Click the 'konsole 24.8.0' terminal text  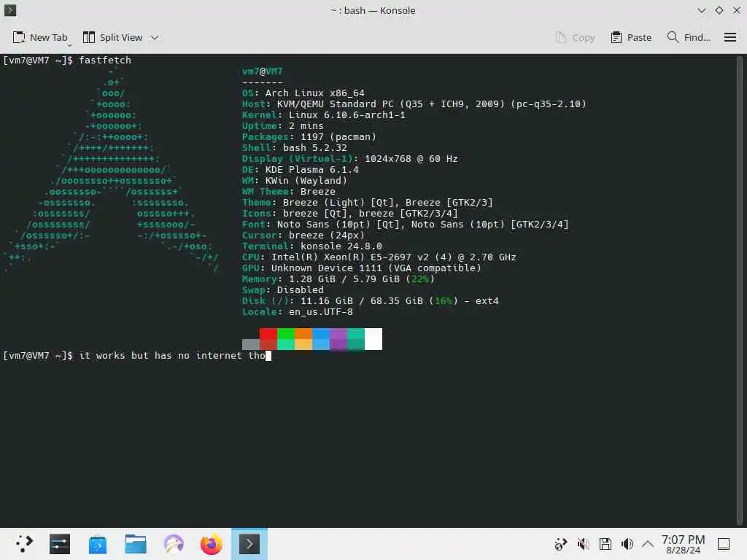341,246
